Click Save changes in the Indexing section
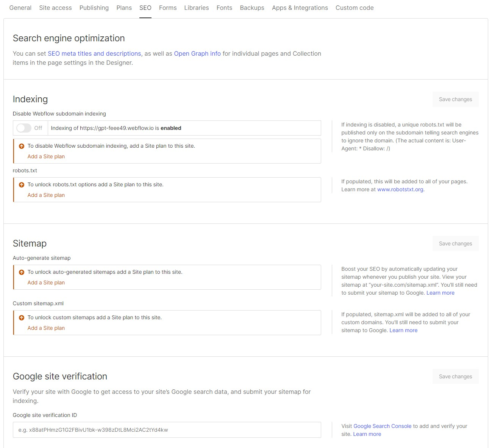The image size is (492, 448). [455, 99]
